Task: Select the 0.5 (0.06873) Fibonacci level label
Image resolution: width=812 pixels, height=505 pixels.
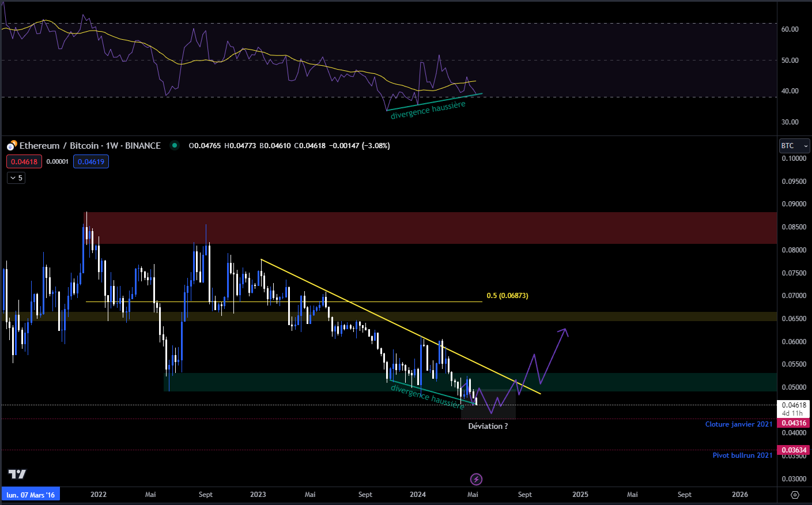Action: point(507,296)
